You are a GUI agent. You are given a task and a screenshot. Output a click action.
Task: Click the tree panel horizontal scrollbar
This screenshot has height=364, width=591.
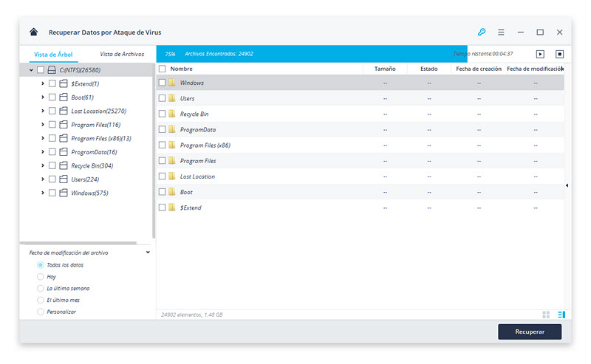pos(78,243)
